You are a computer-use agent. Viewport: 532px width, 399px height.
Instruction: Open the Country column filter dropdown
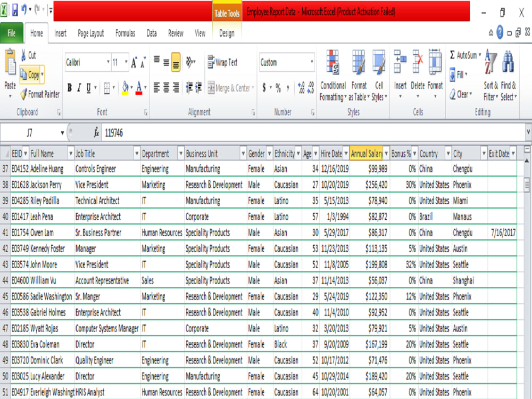tap(448, 154)
